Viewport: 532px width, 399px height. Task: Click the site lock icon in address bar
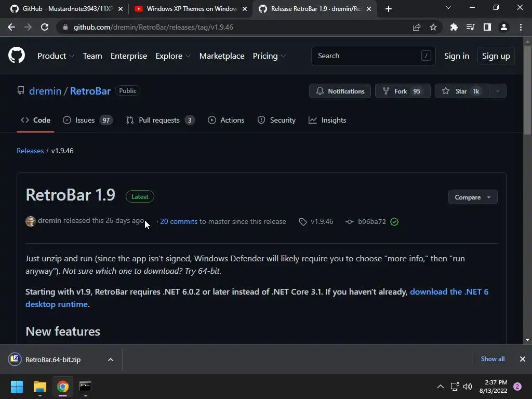coord(65,27)
